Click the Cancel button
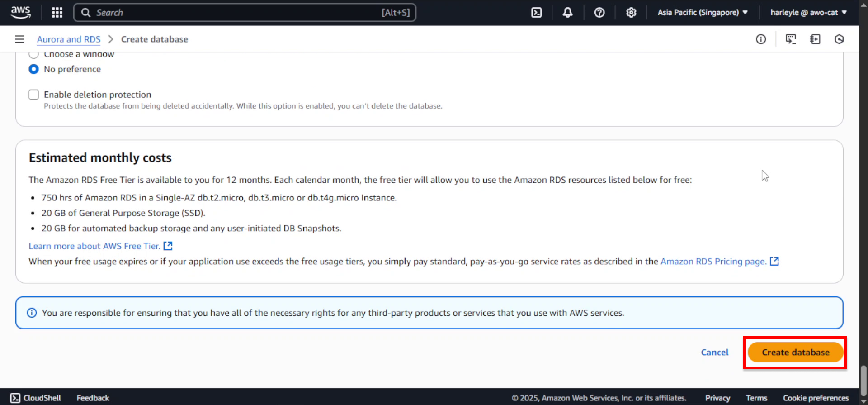The height and width of the screenshot is (405, 868). (x=715, y=352)
